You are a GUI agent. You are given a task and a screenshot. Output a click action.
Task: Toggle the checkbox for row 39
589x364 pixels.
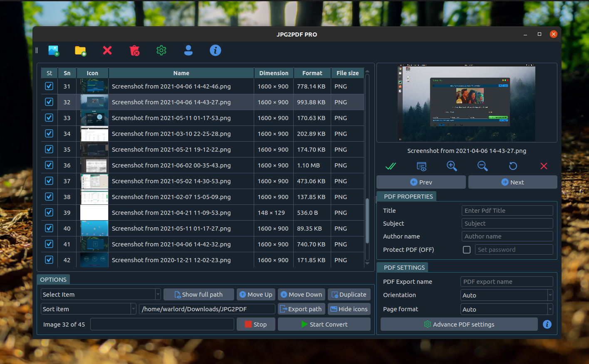point(49,212)
